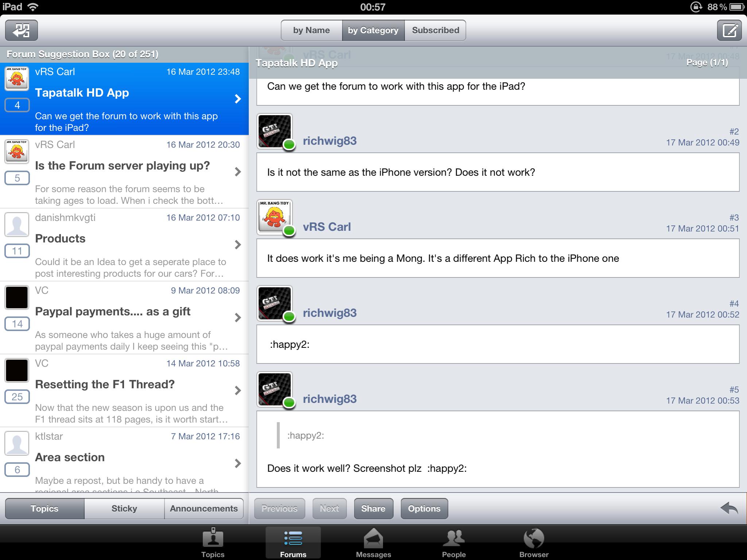Tap post number #4
This screenshot has height=560, width=747.
(x=734, y=303)
